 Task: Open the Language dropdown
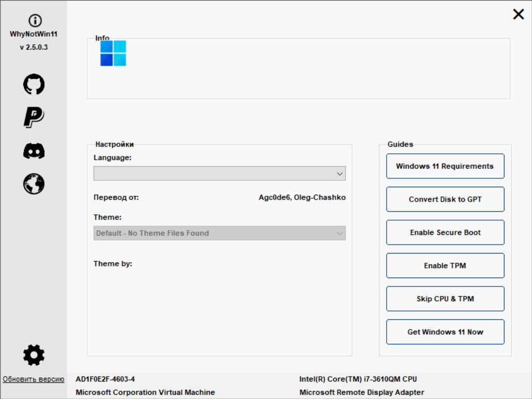(219, 174)
